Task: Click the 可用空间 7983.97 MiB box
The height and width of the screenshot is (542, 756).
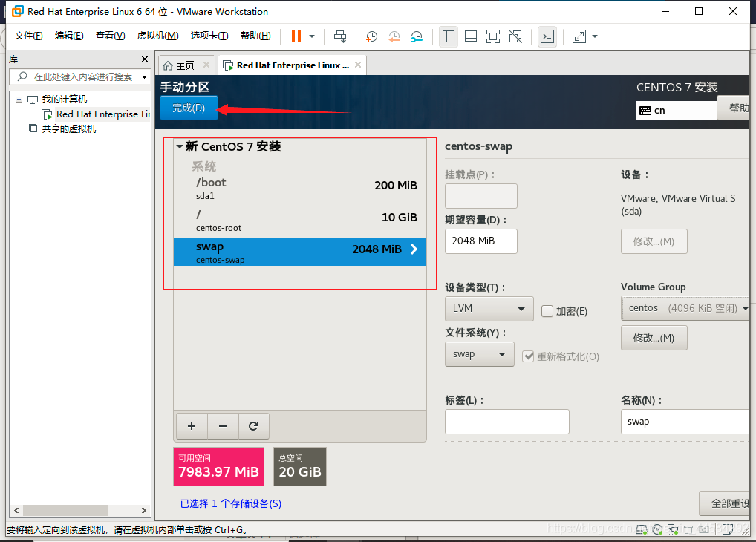Action: (219, 466)
